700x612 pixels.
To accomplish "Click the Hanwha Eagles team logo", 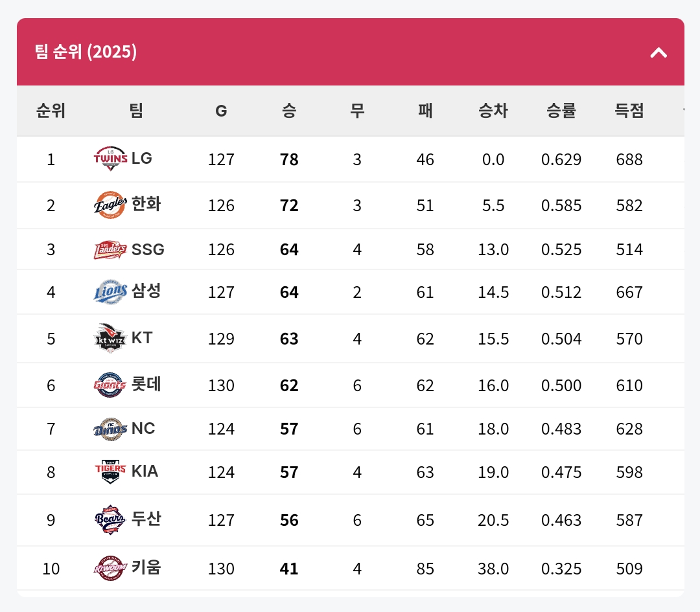I will 111,205.
